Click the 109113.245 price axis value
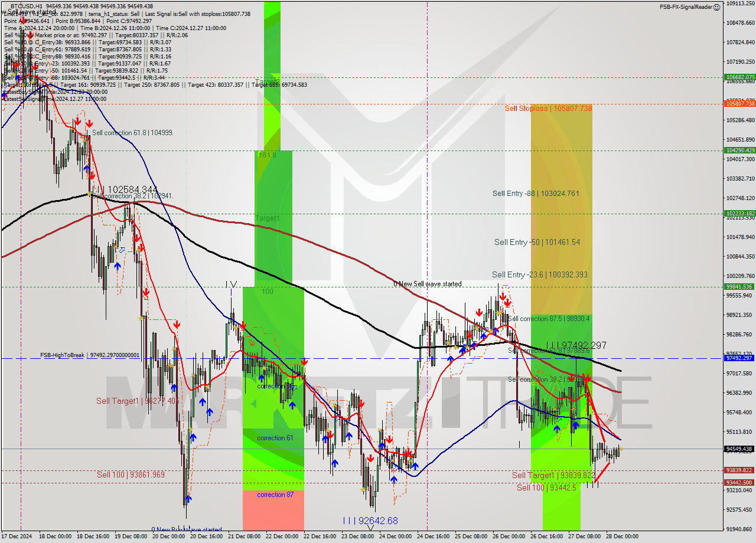 point(740,4)
